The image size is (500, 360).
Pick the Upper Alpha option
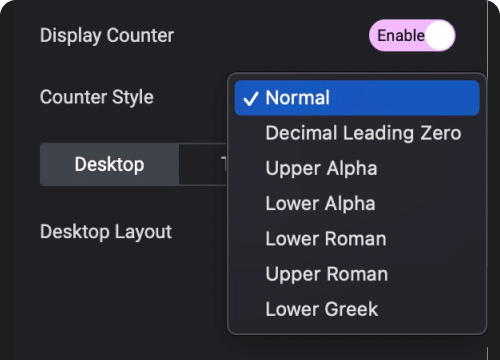pyautogui.click(x=357, y=168)
